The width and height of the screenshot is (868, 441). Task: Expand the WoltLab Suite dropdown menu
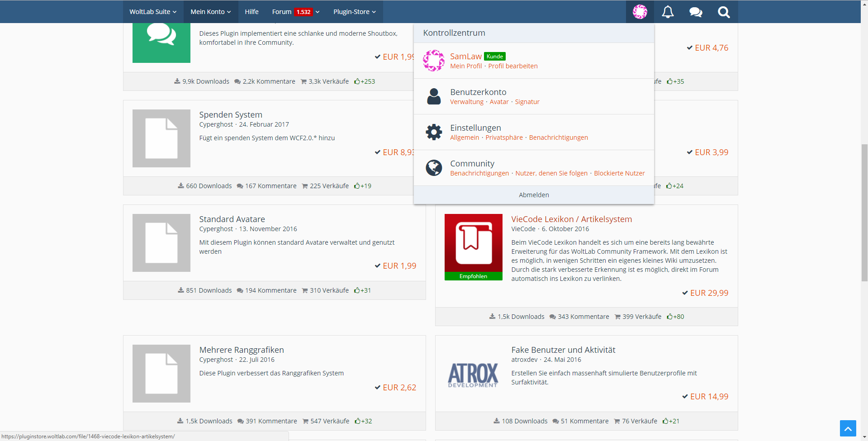[153, 12]
